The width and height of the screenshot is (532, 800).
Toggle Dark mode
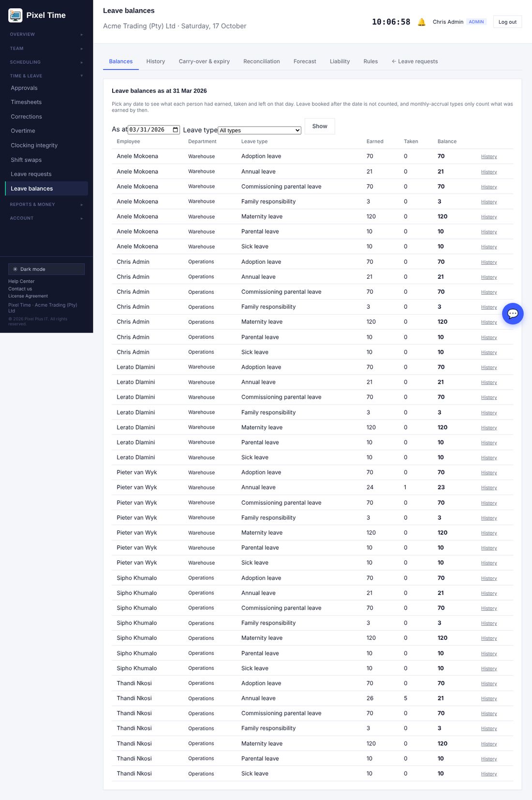(46, 269)
